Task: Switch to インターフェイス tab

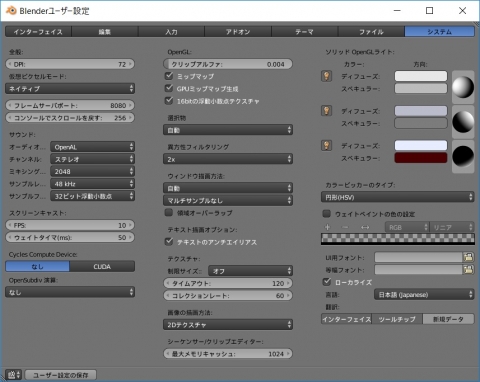Action: [38, 32]
